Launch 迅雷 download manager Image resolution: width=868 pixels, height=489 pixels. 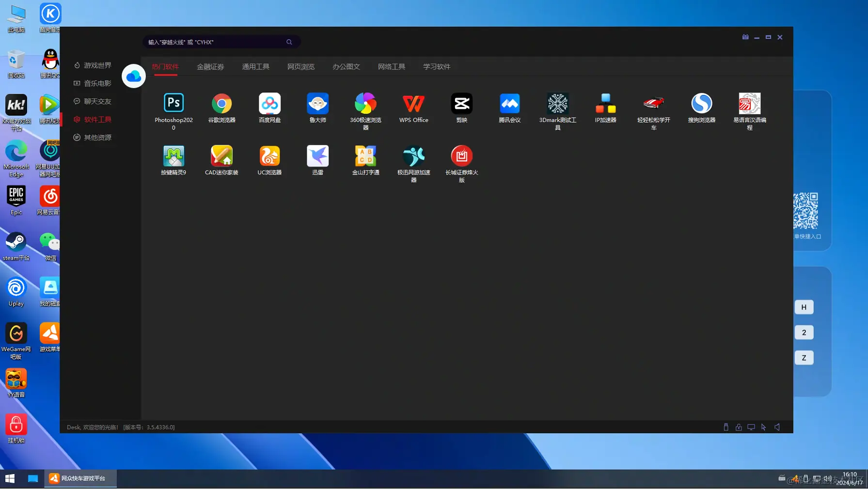pyautogui.click(x=317, y=155)
